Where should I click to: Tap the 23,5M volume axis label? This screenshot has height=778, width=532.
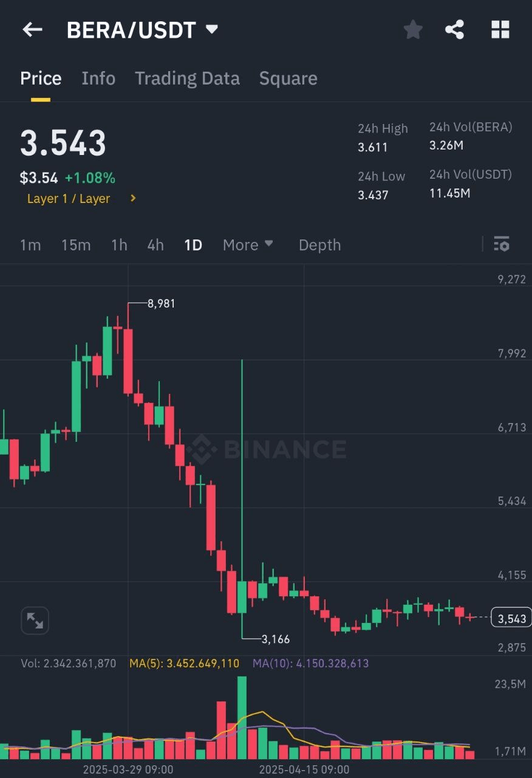click(x=510, y=684)
